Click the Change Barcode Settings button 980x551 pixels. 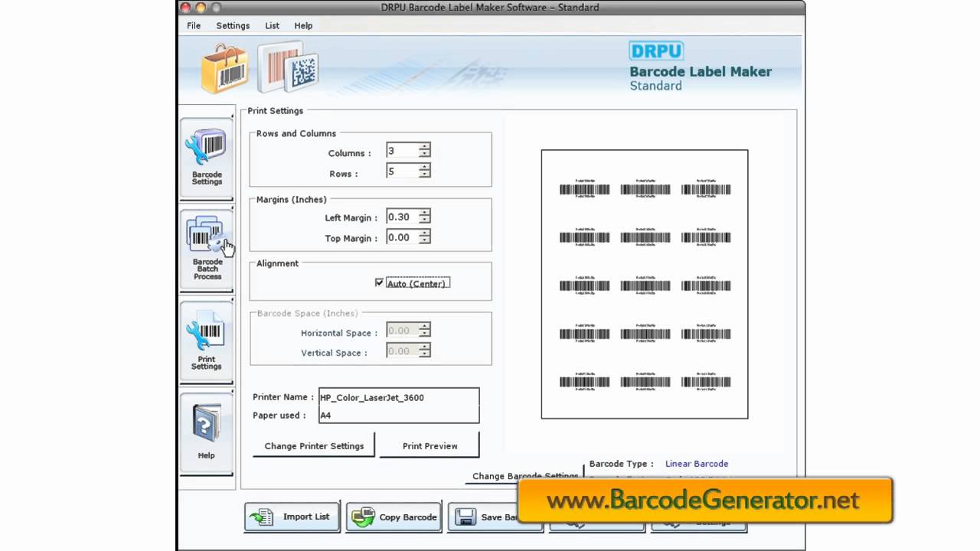pyautogui.click(x=524, y=475)
